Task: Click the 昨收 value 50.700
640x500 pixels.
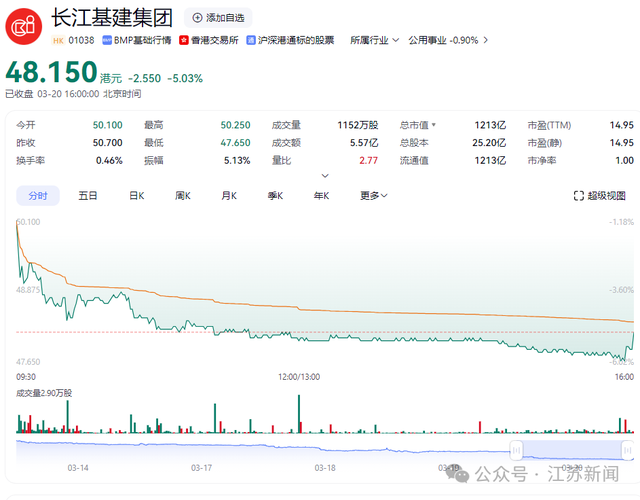Action: point(107,142)
